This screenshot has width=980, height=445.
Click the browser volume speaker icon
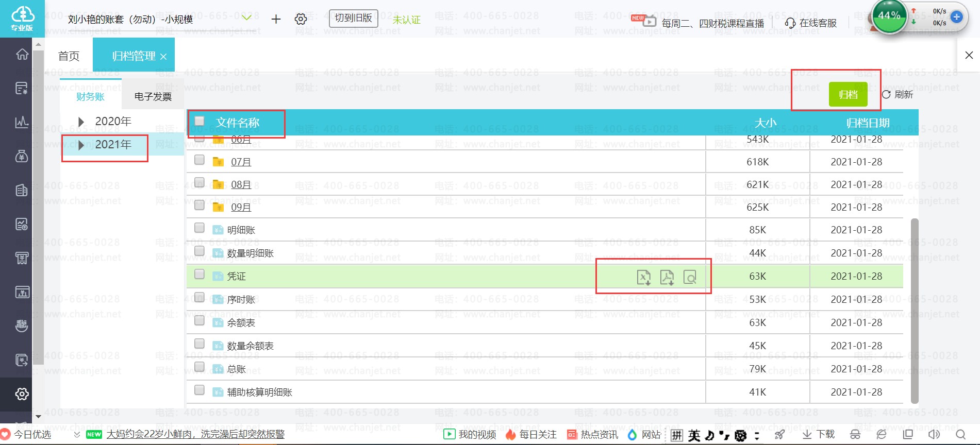point(934,435)
